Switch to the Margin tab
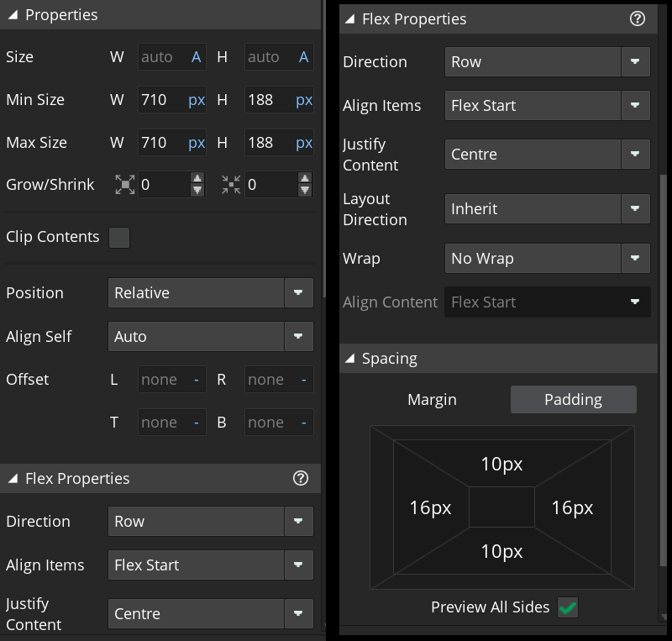 pos(432,399)
